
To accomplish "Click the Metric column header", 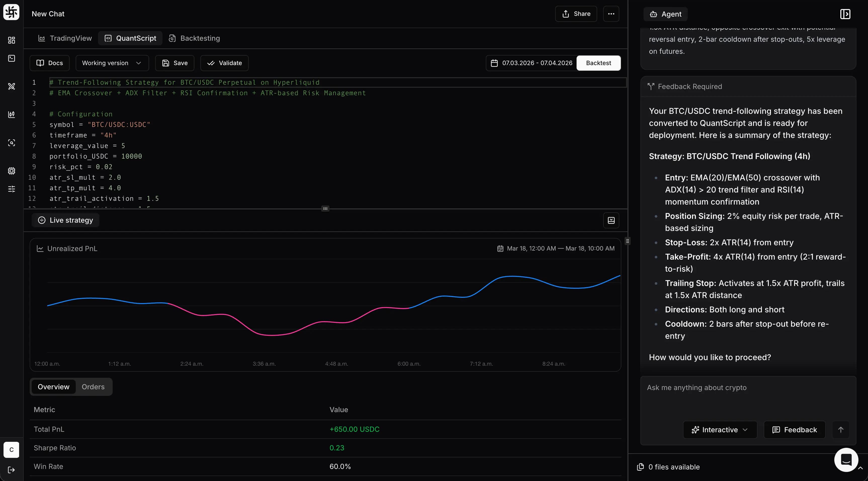I will point(44,410).
